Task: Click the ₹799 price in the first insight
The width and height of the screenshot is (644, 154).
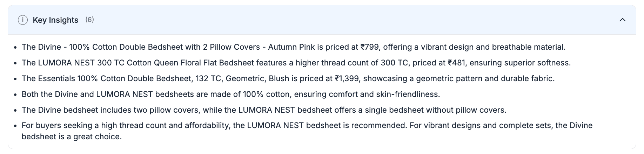Action: (369, 47)
